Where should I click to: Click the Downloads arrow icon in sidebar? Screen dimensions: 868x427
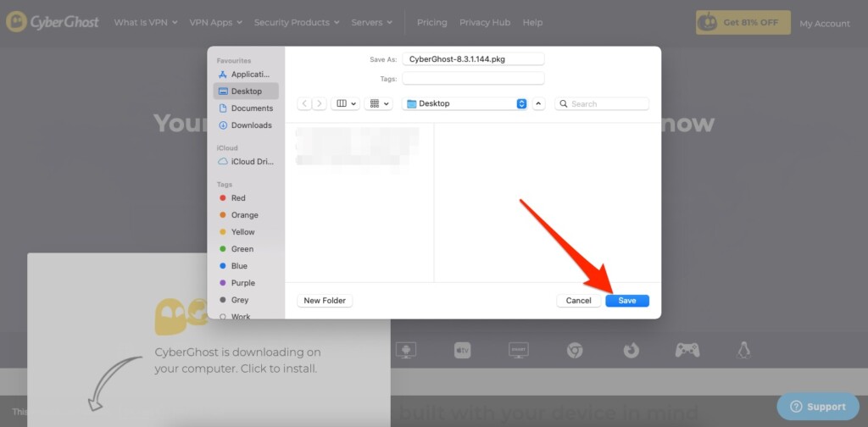[x=223, y=125]
